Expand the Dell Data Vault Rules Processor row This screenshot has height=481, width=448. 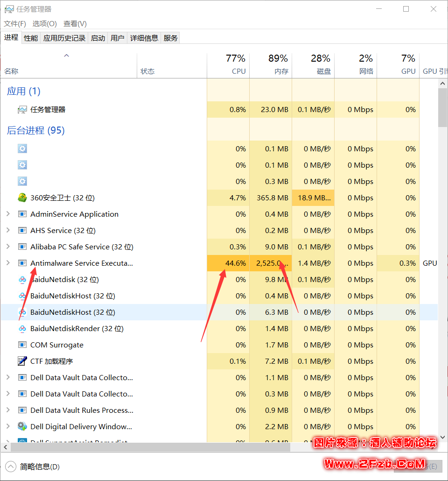pyautogui.click(x=8, y=410)
